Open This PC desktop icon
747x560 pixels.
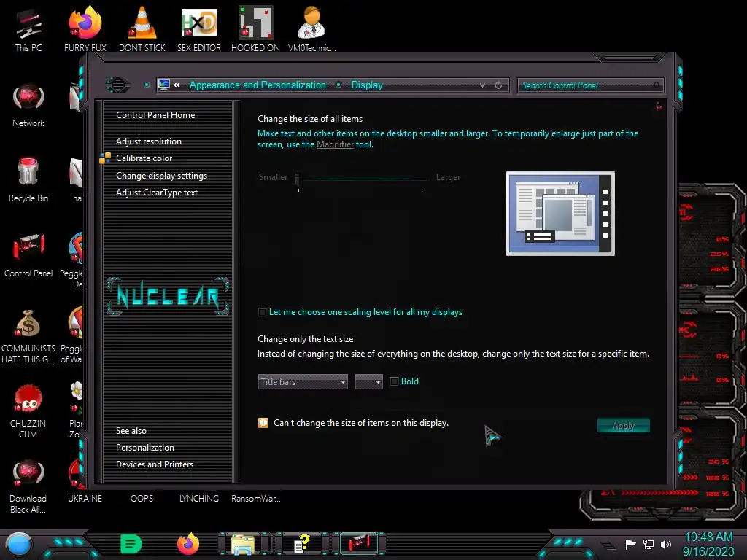pyautogui.click(x=28, y=28)
